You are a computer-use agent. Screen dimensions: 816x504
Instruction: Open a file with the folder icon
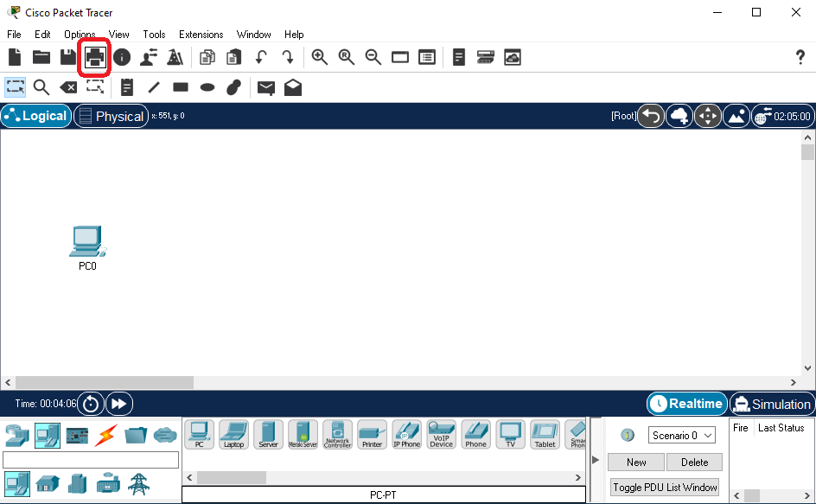click(41, 57)
